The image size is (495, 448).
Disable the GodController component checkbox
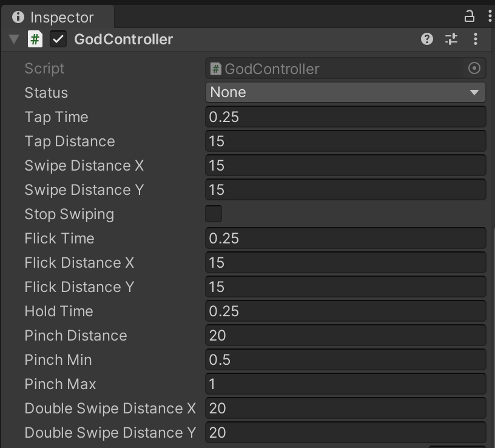point(58,39)
